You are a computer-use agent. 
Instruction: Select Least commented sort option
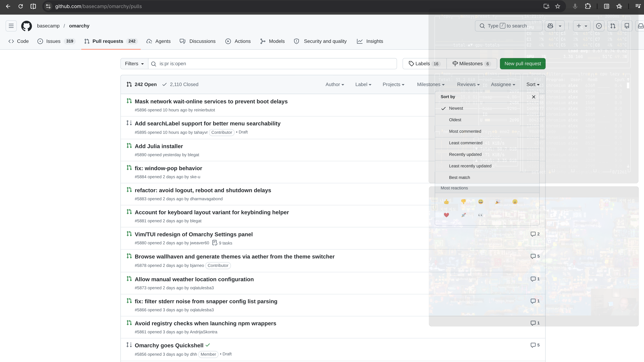pyautogui.click(x=487, y=143)
